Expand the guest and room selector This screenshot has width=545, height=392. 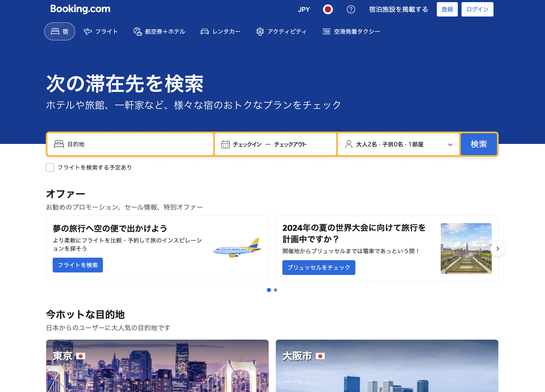pyautogui.click(x=398, y=144)
